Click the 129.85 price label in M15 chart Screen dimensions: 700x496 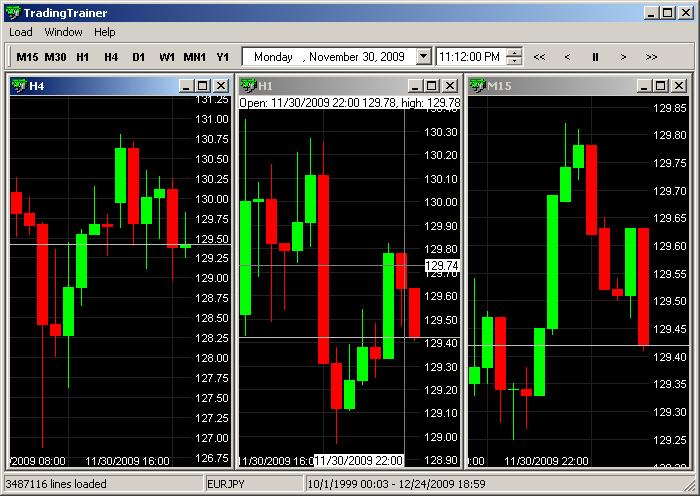pyautogui.click(x=670, y=108)
